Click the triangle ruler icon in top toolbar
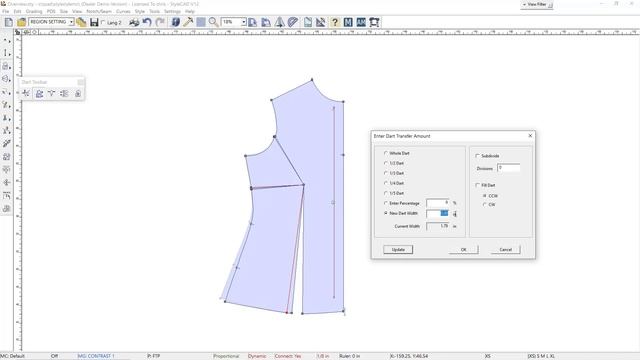This screenshot has width=640, height=360. coord(321,22)
